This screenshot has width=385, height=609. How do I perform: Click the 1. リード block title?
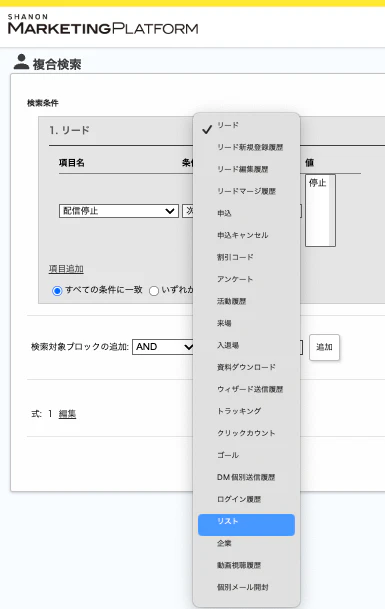70,130
